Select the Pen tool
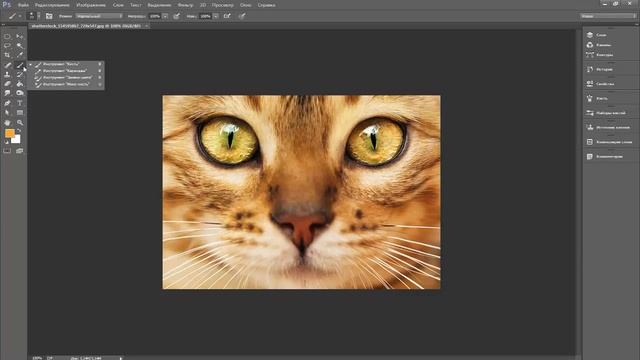The height and width of the screenshot is (360, 640). 7,103
